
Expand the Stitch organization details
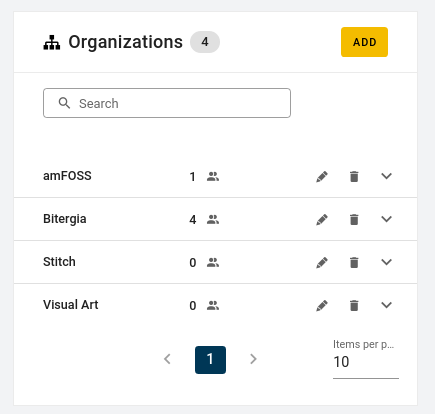(386, 262)
